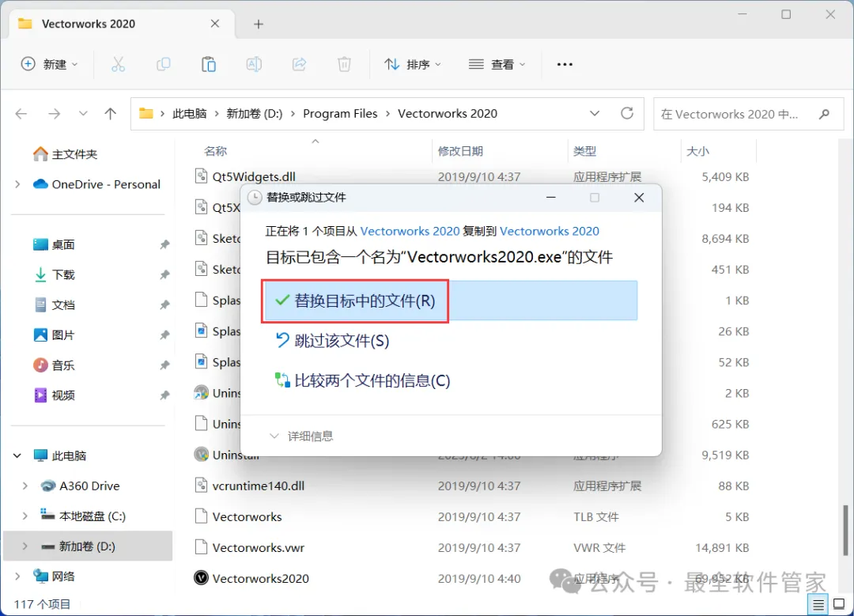Open recent locations chevron beside forward arrow
Image resolution: width=854 pixels, height=616 pixels.
tap(83, 114)
